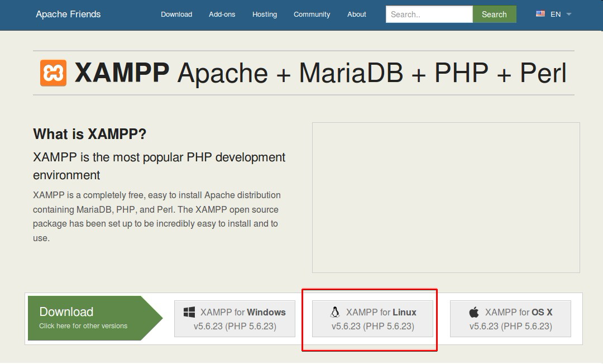Viewport: 603px width, 364px height.
Task: Click 'Click here for other versions' text
Action: pos(83,326)
